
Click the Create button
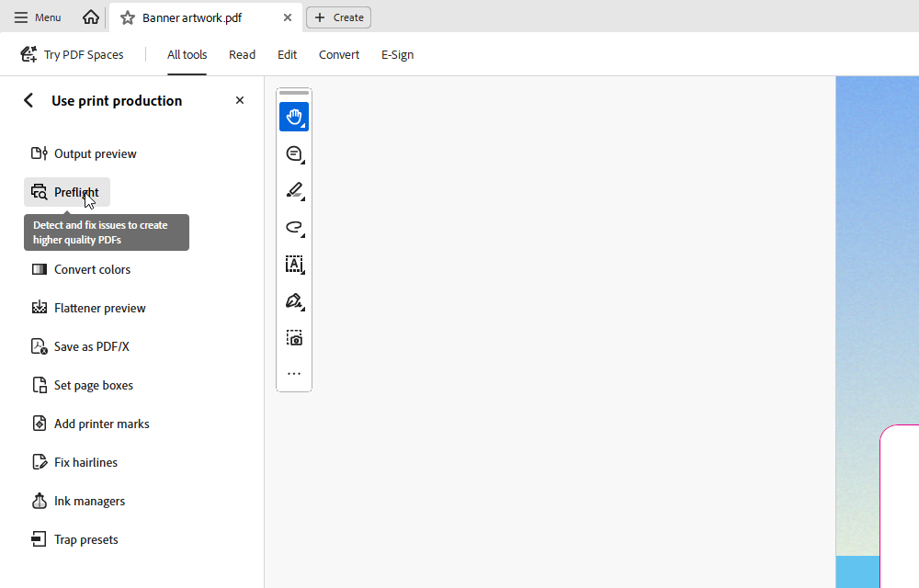point(339,17)
